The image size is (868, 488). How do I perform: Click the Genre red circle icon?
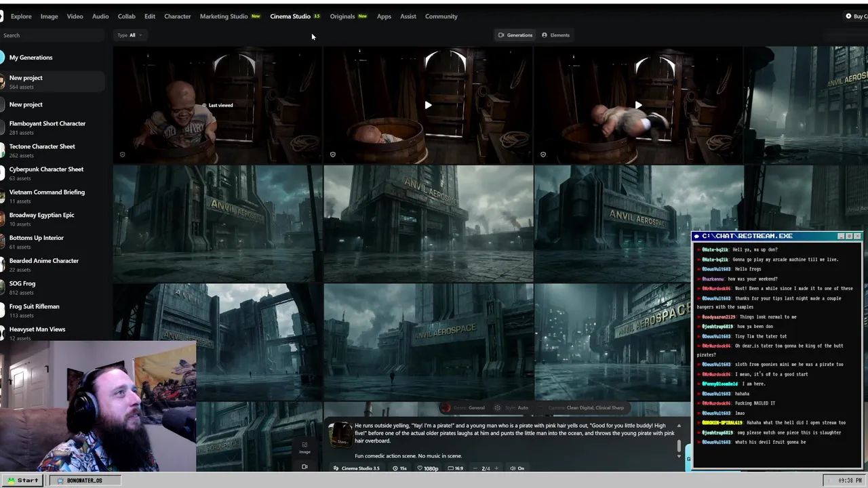445,407
